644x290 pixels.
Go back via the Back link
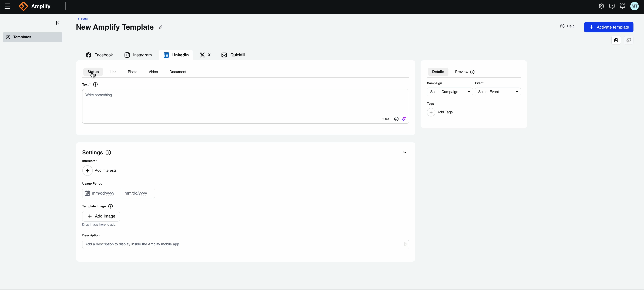point(83,19)
